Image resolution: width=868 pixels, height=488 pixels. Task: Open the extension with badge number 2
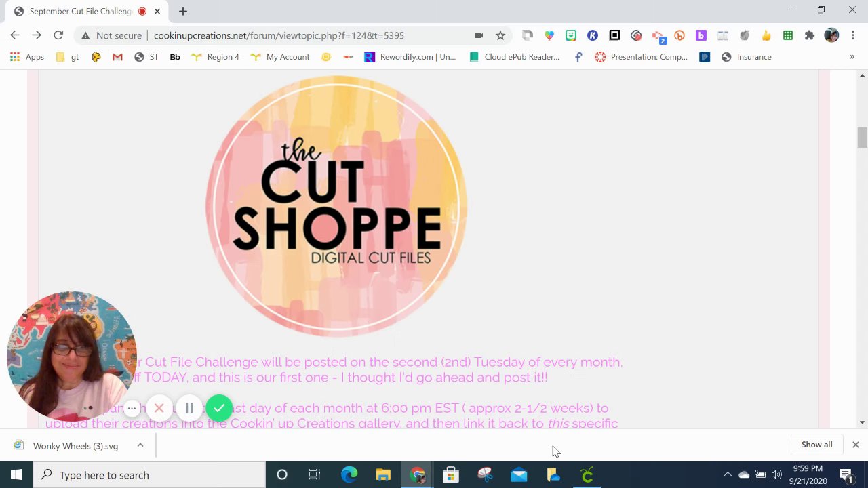(x=658, y=36)
